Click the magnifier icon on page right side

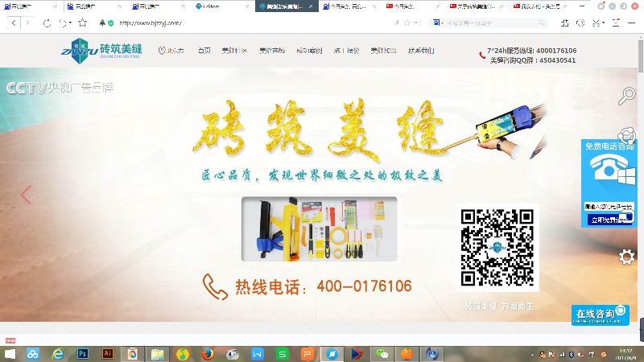pyautogui.click(x=627, y=96)
